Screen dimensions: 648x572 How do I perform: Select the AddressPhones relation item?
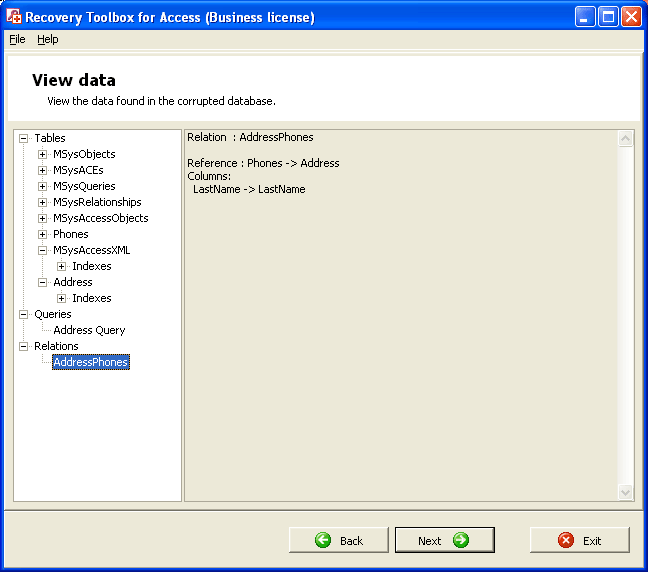tap(91, 362)
